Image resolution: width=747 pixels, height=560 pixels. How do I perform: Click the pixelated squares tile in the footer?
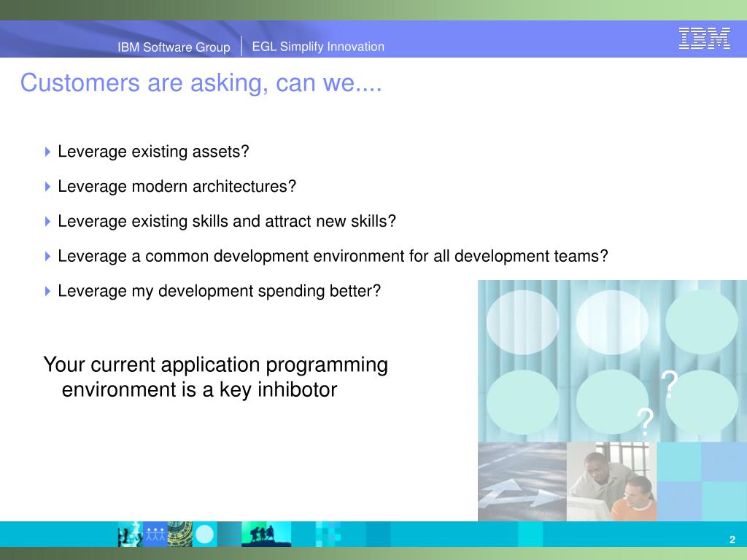pyautogui.click(x=328, y=534)
